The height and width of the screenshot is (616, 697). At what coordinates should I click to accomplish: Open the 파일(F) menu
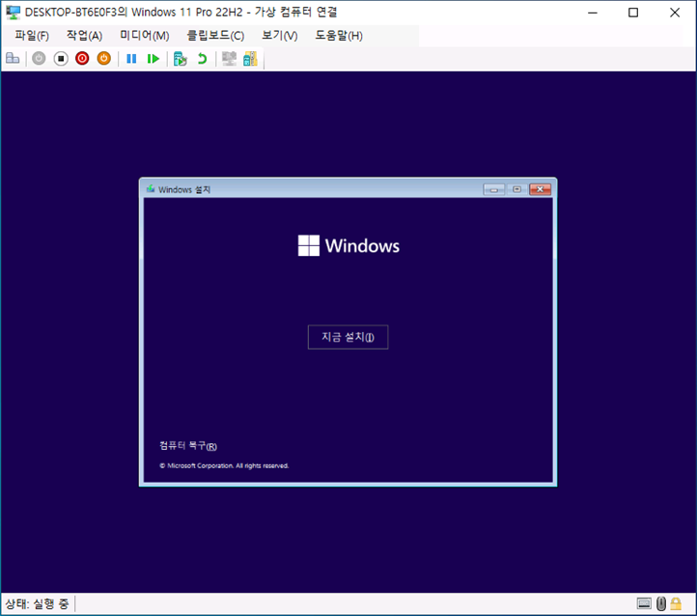click(x=32, y=36)
